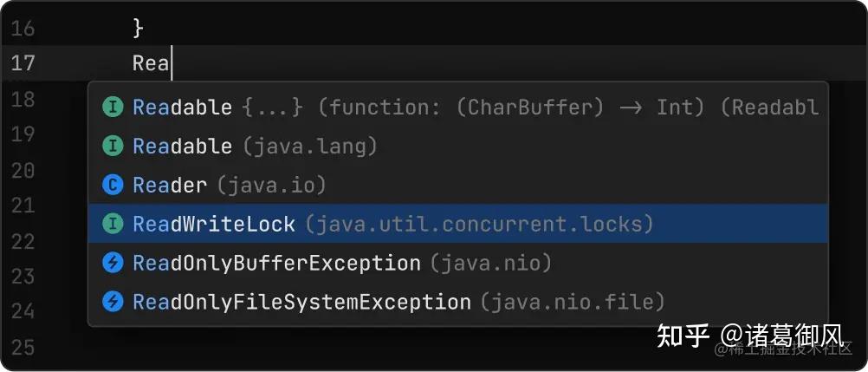Click line number 17 in the gutter

[x=23, y=63]
